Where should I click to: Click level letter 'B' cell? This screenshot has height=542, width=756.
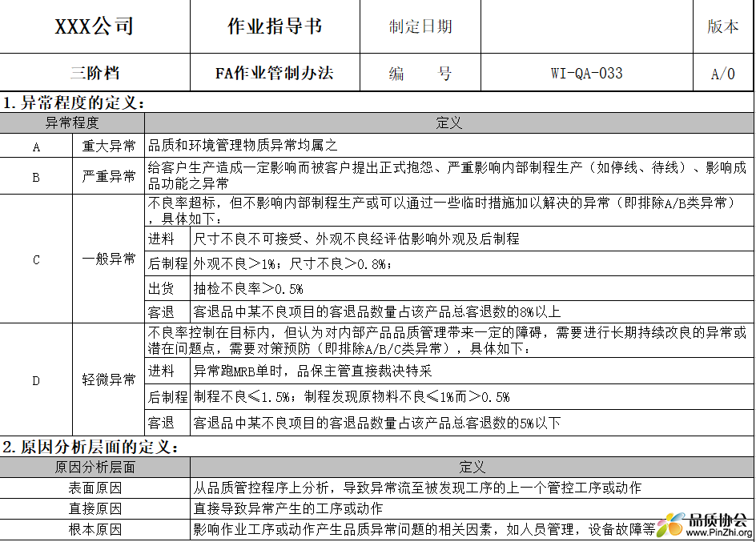coord(36,177)
